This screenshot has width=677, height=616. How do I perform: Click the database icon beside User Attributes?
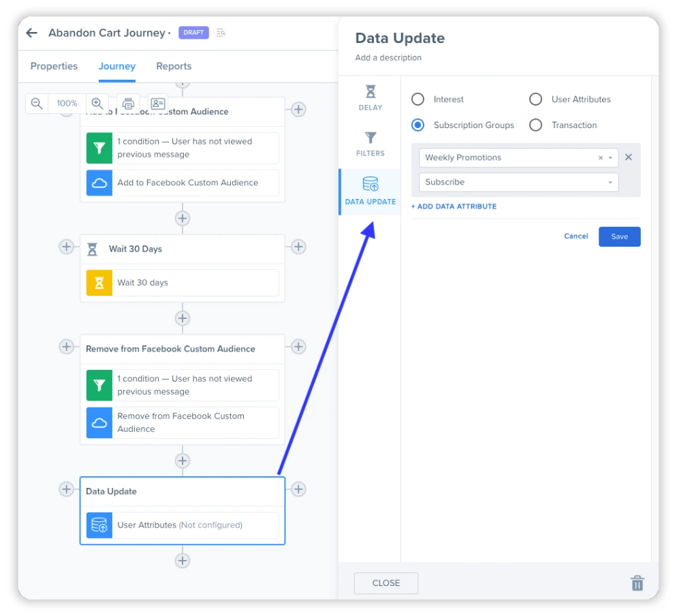tap(99, 525)
